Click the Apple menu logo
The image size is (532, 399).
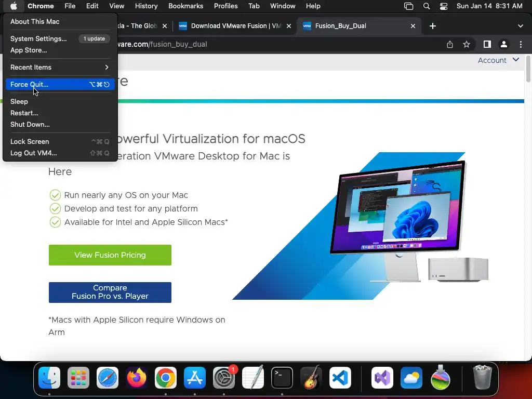point(14,6)
